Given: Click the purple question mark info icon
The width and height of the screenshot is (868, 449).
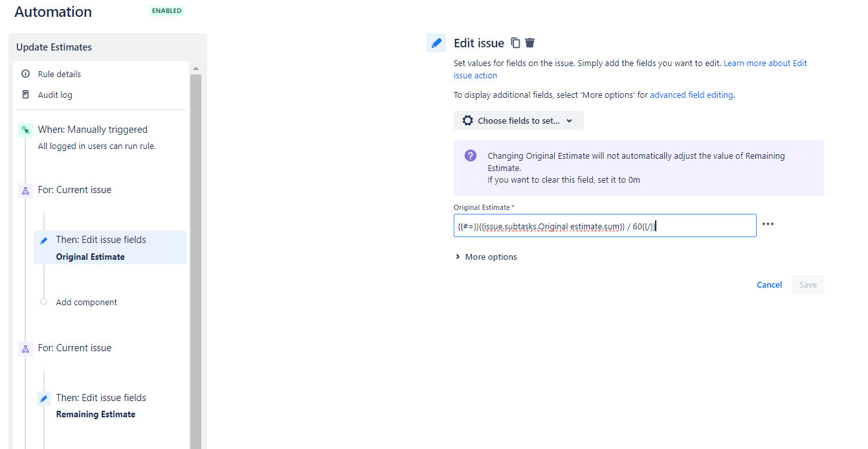Looking at the screenshot, I should 471,156.
